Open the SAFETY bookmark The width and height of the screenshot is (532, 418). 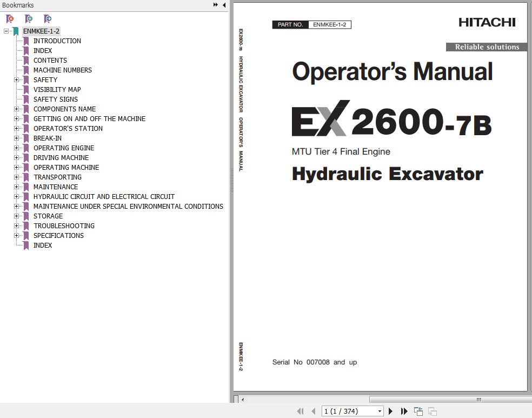point(45,79)
